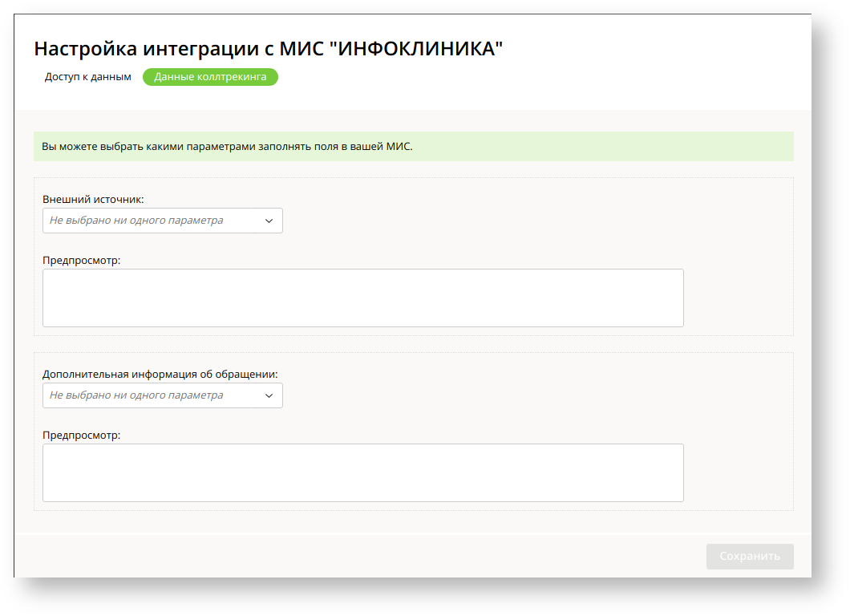Click the Предпросмотр box under Дополнительная информация
This screenshot has width=850, height=616.
[x=363, y=473]
